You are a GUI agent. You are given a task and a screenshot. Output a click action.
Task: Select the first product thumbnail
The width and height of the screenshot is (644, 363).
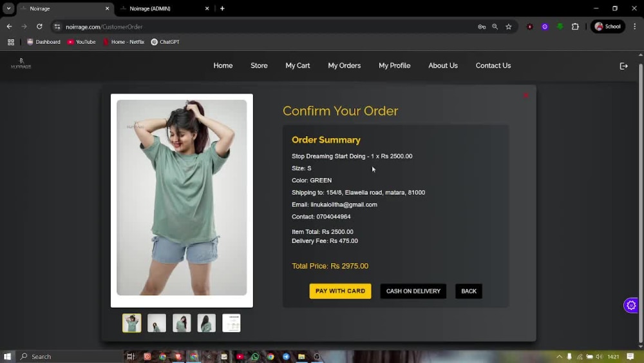tap(132, 323)
